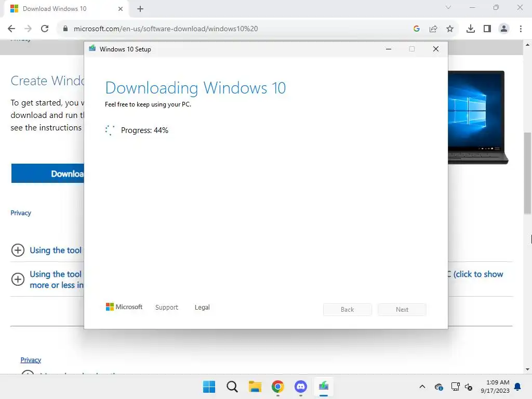Open underlined Privacy link near page bottom
Image resolution: width=532 pixels, height=399 pixels.
tap(31, 360)
